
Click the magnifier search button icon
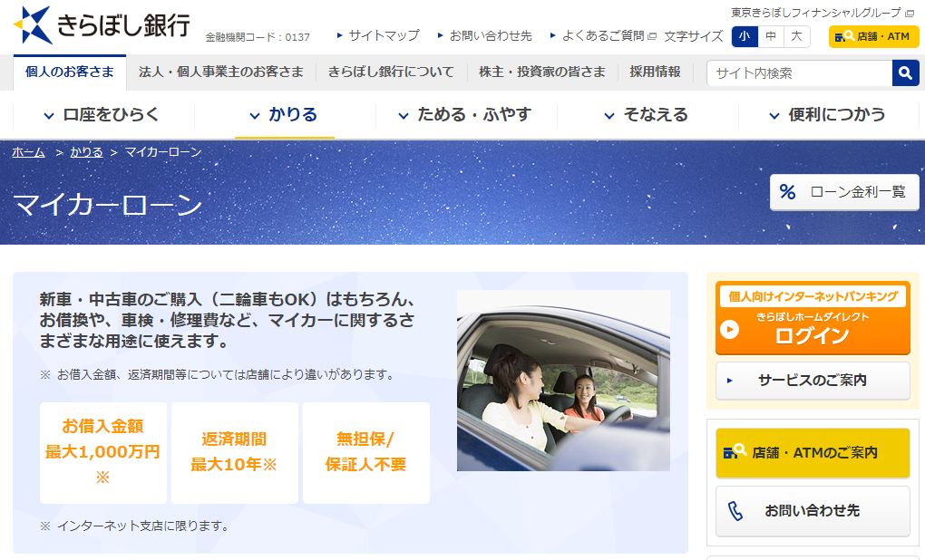tap(906, 73)
